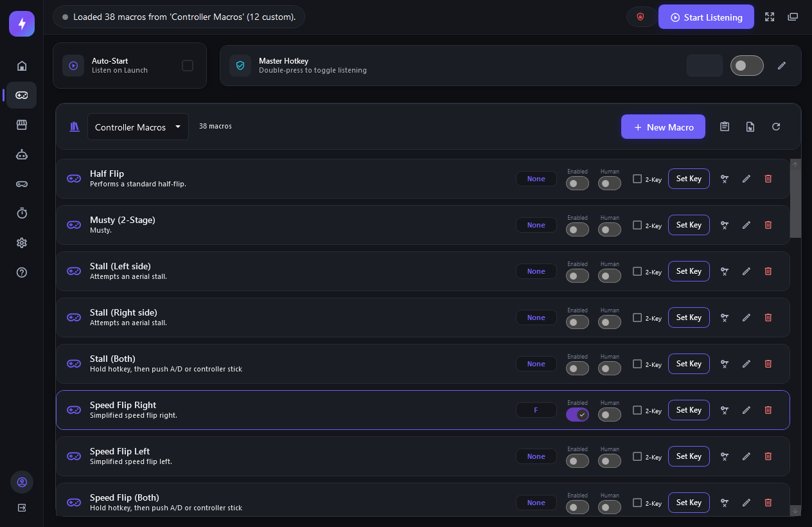Select the gamepad macros sidebar icon
This screenshot has width=812, height=527.
click(22, 95)
